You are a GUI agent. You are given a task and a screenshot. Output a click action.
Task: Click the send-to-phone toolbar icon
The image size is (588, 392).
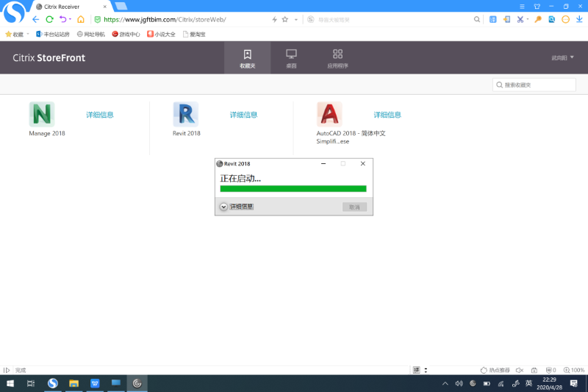pos(506,20)
